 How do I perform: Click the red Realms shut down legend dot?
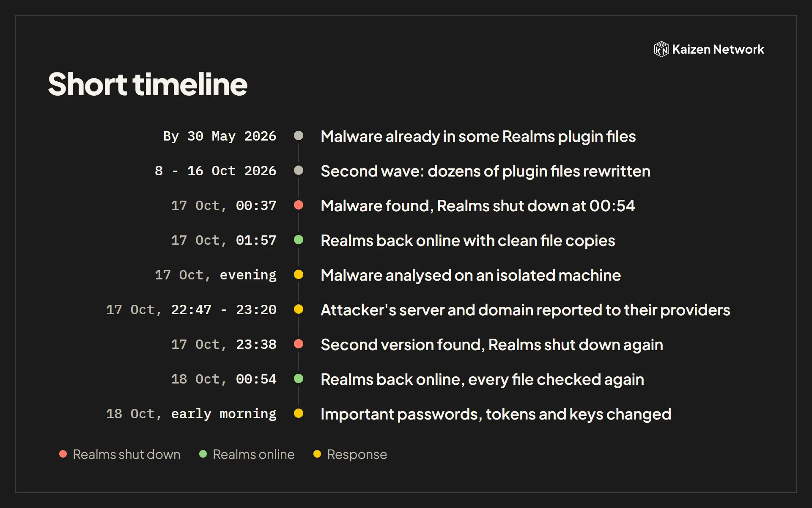63,454
